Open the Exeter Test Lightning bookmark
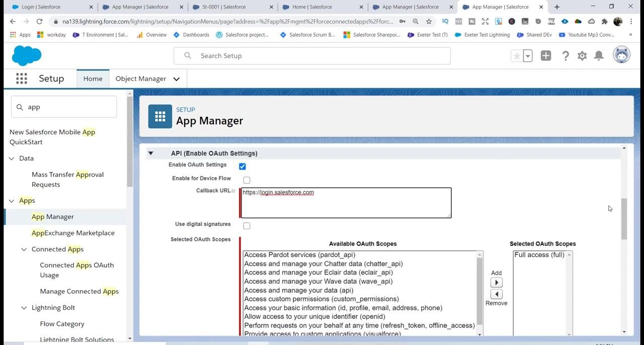 [482, 35]
